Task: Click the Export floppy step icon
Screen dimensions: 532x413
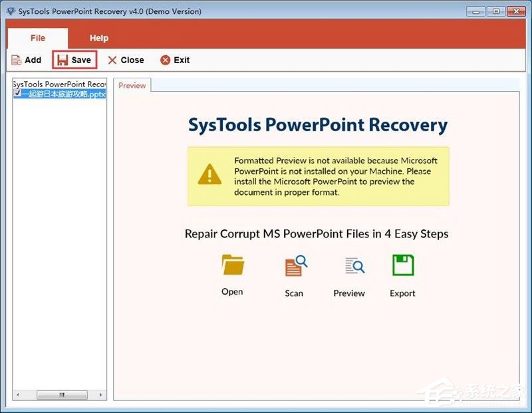Action: (402, 265)
